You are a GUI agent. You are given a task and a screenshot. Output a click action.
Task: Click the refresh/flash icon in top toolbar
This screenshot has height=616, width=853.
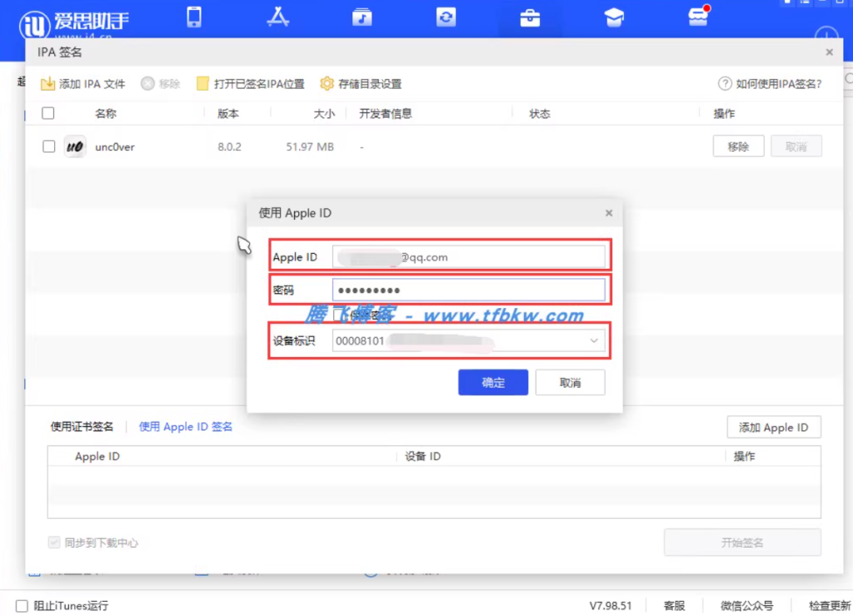(x=446, y=17)
